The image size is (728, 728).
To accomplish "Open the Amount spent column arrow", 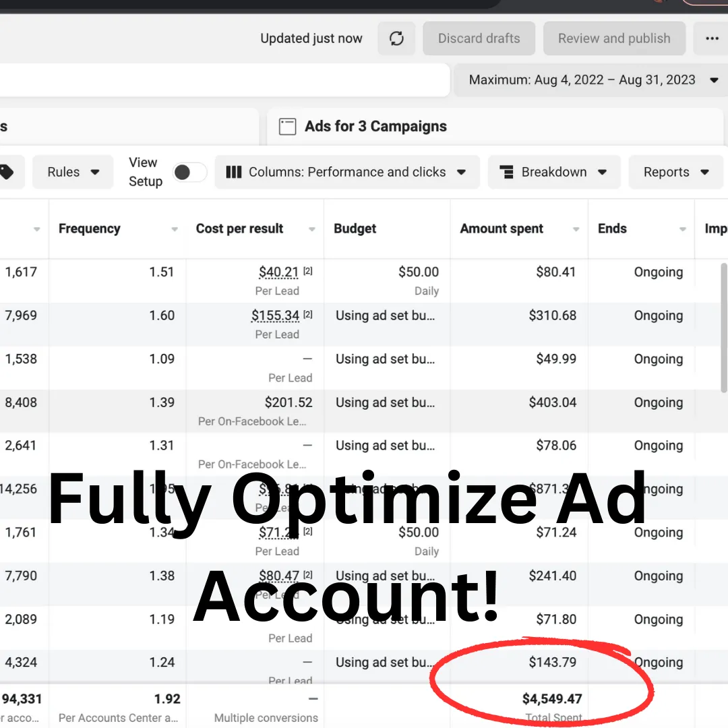I will (576, 229).
